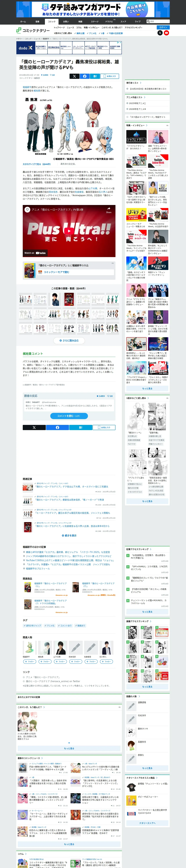The image size is (186, 868).
Task: Open 佐倉綾音 pen placeholder icon
Action: point(91,648)
